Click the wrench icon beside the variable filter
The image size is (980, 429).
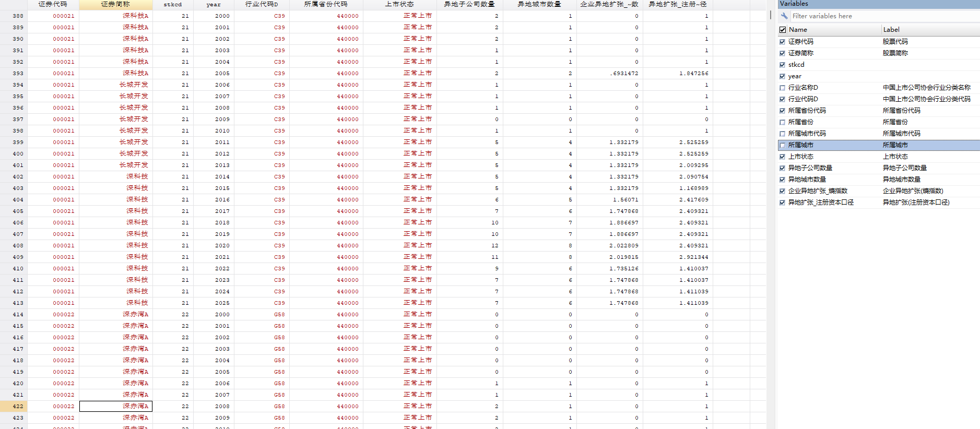784,16
